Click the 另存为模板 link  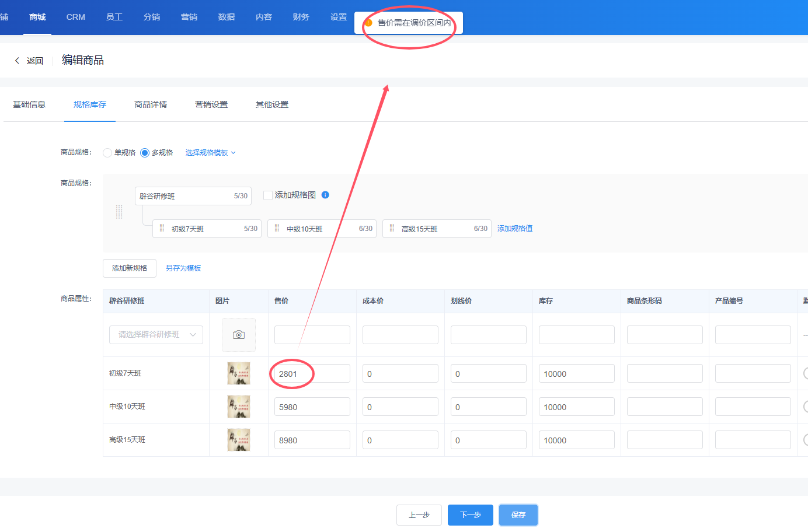[x=183, y=268]
